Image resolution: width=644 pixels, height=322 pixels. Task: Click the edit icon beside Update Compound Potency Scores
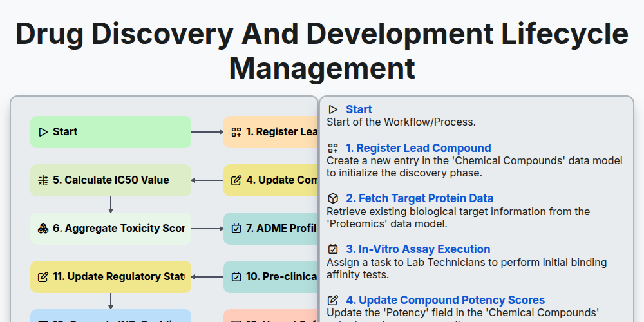tap(333, 300)
